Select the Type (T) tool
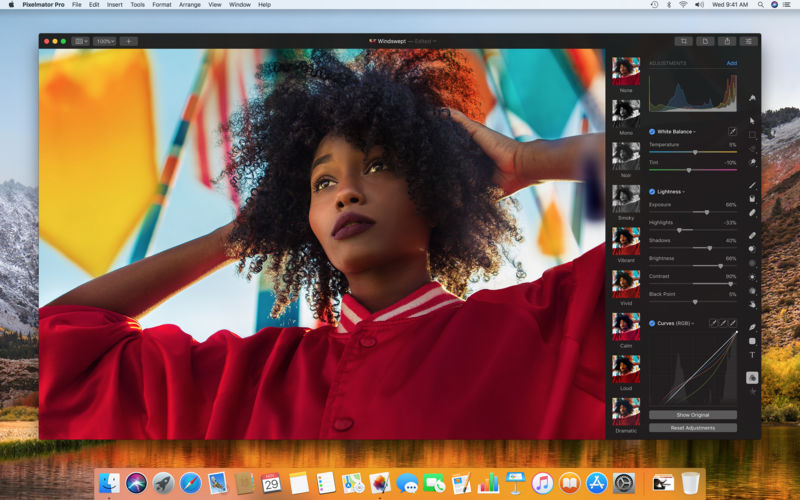 click(x=752, y=355)
